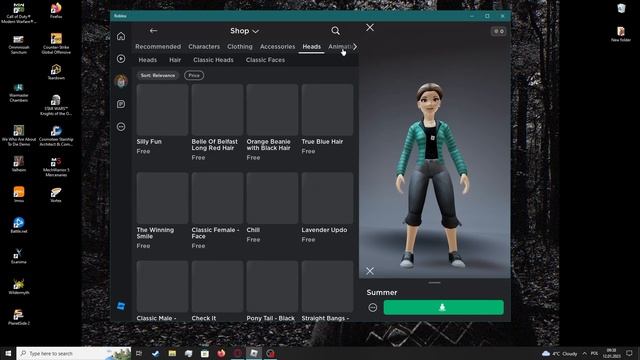Open the Shop search magnifier

(x=336, y=31)
